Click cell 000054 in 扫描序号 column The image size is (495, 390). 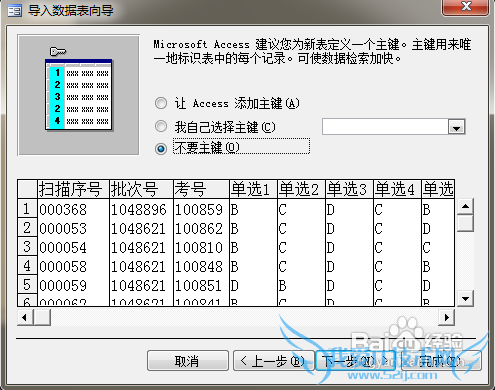[73, 248]
